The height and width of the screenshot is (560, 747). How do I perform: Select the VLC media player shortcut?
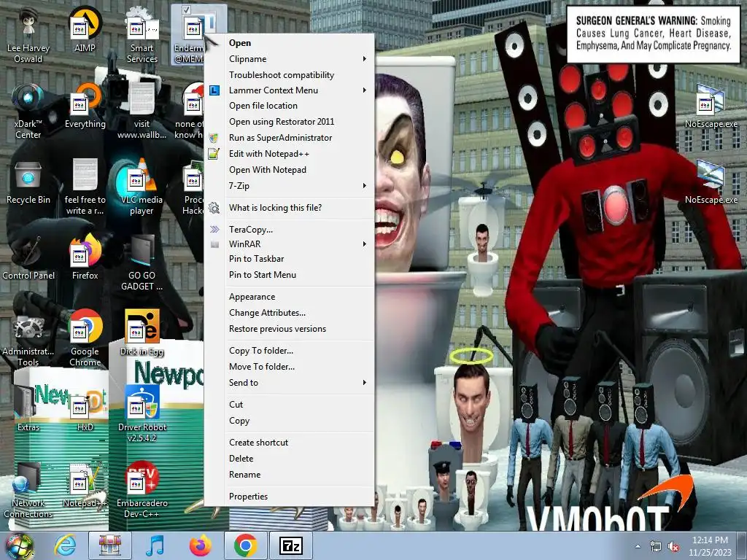[142, 187]
